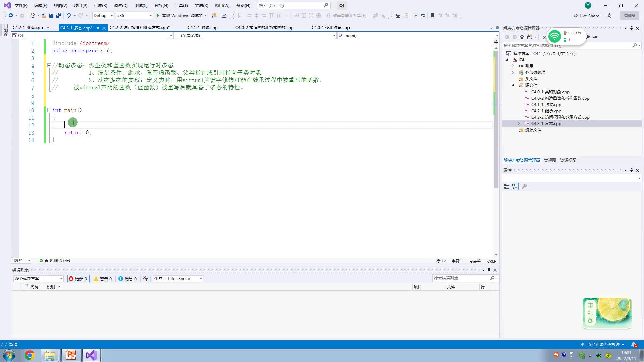Click the categorized view icon in Properties
Image resolution: width=644 pixels, height=362 pixels.
point(506,186)
